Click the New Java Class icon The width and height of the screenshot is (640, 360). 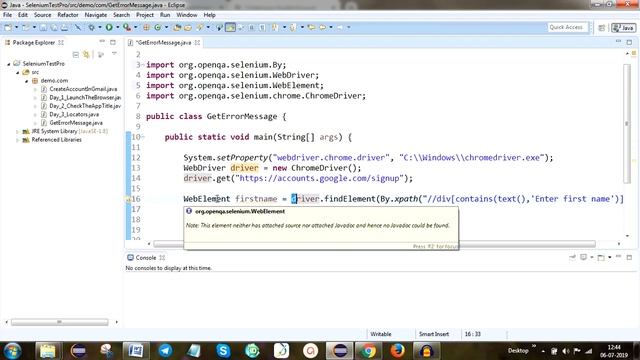(x=158, y=27)
